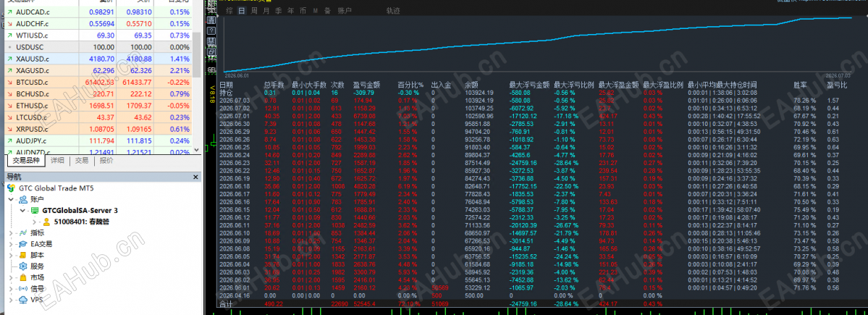
Task: Expand the 指标 indicators node
Action: pyautogui.click(x=11, y=233)
